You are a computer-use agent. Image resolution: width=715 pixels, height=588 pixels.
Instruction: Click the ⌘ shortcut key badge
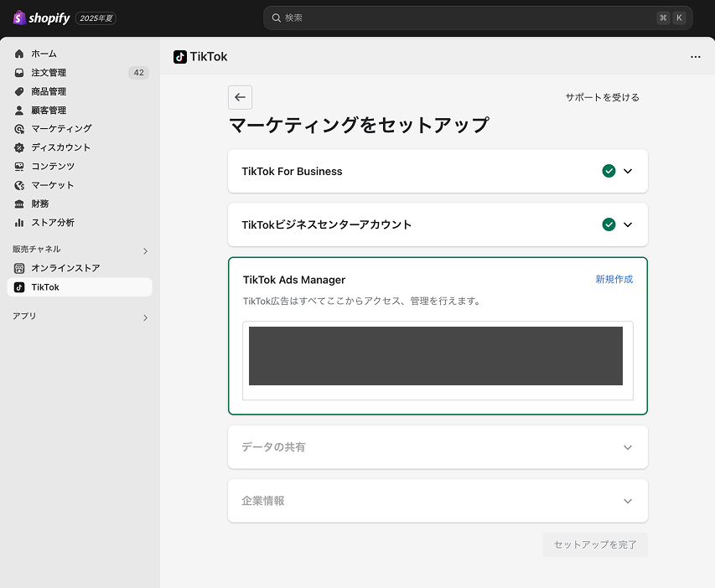(663, 18)
